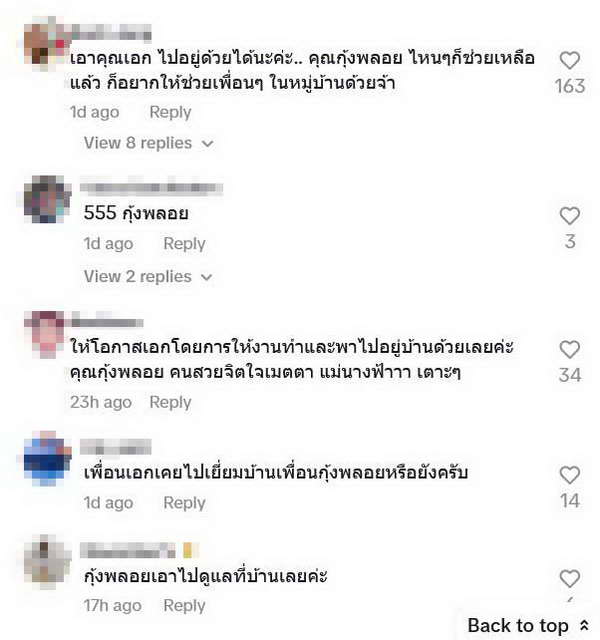
Task: Reply to the first comment from 1d ago
Action: click(170, 112)
